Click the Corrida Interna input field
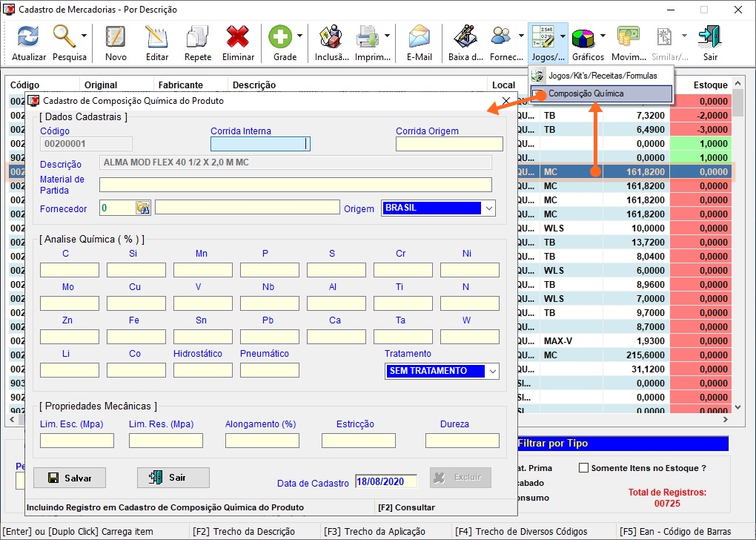 (x=259, y=144)
